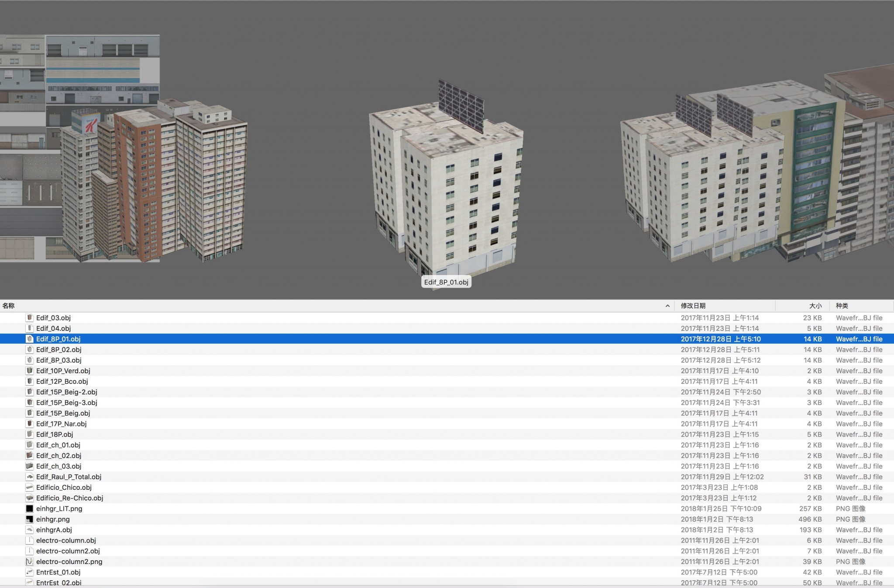Click the Edif_15P_Beig.obj file icon
894x588 pixels.
(x=30, y=413)
